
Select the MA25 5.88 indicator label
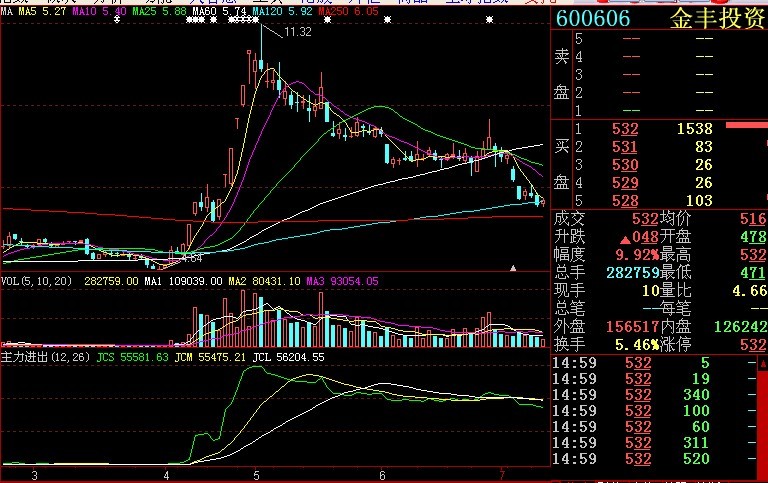coord(160,11)
